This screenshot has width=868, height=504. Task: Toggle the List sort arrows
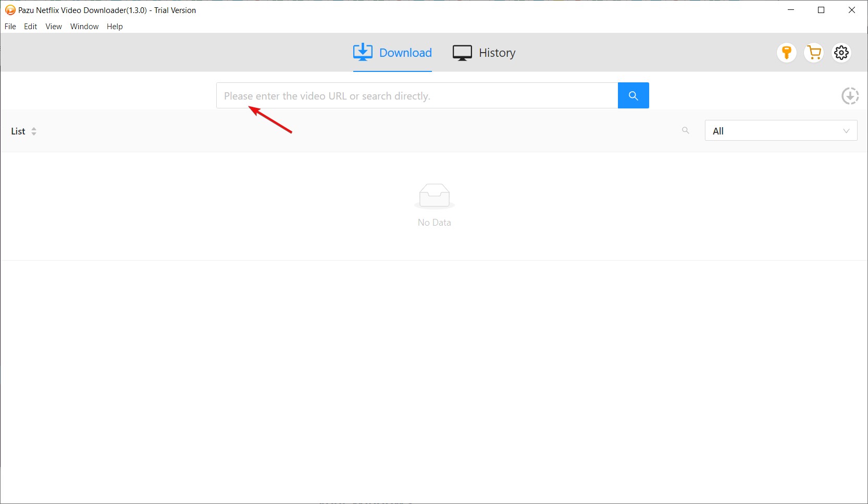tap(34, 131)
